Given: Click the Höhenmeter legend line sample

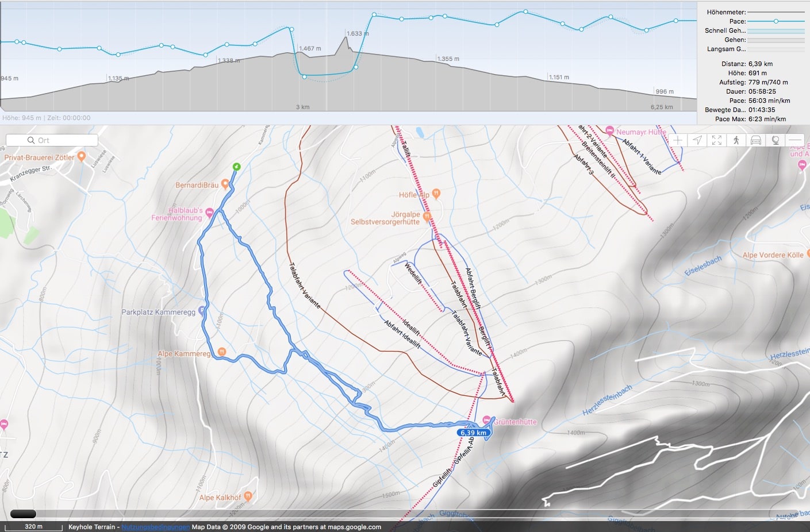Looking at the screenshot, I should (776, 12).
